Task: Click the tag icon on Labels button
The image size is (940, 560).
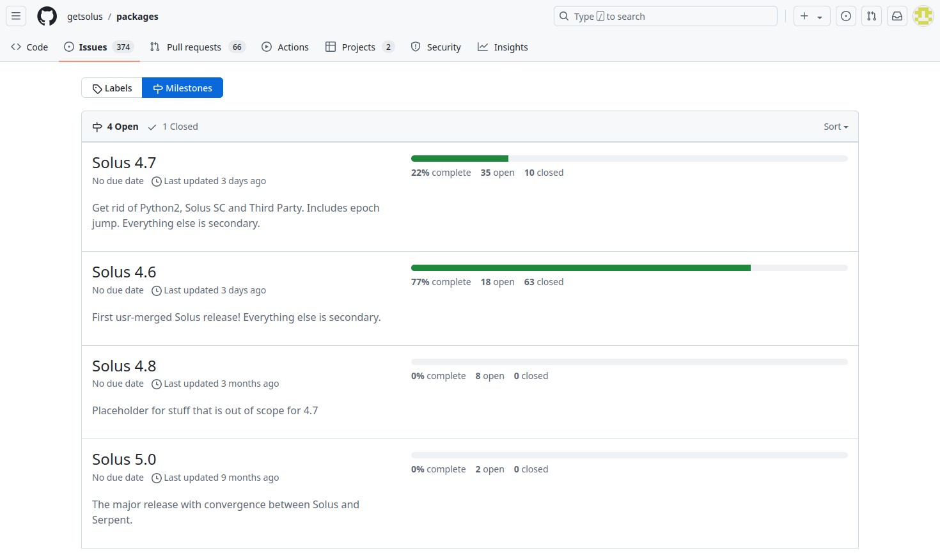Action: (97, 89)
